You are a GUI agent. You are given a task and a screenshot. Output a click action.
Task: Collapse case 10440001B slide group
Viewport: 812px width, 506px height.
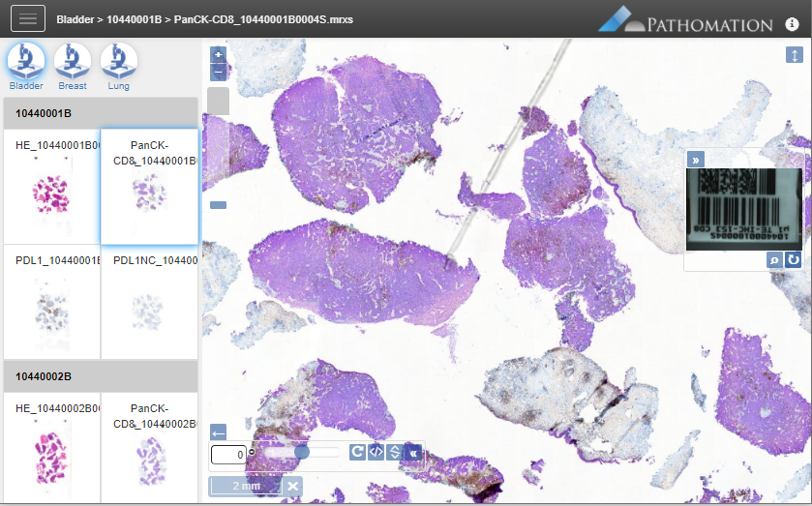(101, 113)
